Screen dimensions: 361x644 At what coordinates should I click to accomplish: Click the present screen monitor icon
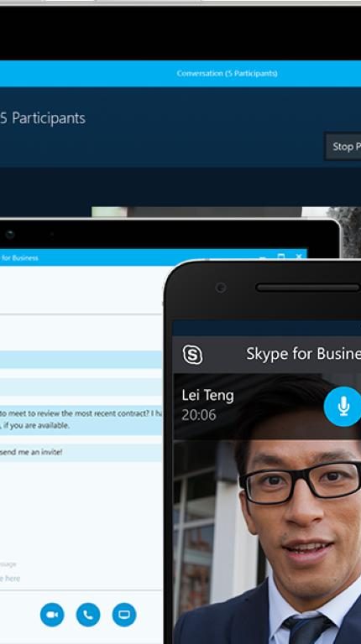(124, 615)
